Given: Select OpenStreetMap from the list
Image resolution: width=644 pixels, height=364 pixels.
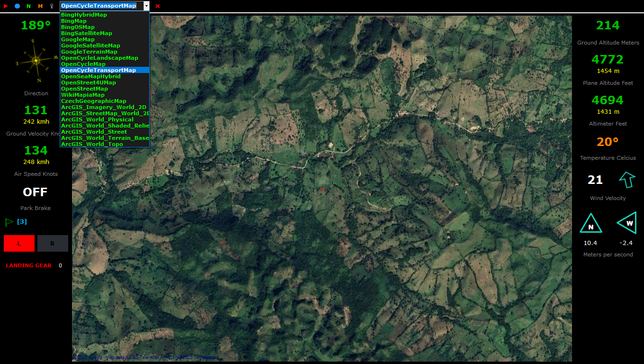Looking at the screenshot, I should tap(84, 89).
